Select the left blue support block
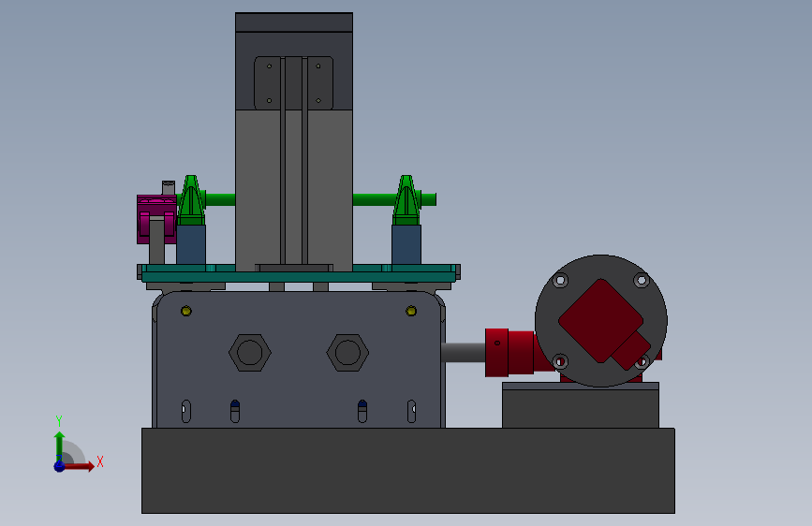 point(191,245)
